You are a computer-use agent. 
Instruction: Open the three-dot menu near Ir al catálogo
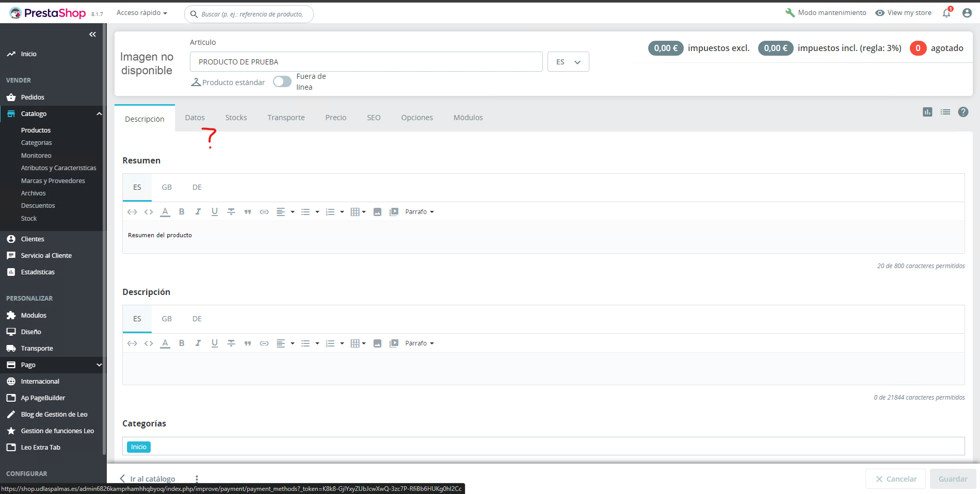(x=197, y=479)
